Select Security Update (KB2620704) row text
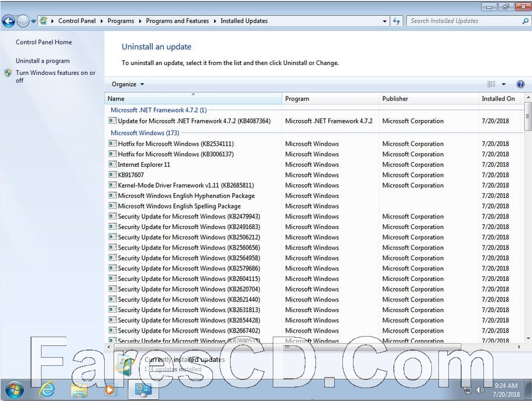Screen dimensions: 532x401 coord(189,289)
